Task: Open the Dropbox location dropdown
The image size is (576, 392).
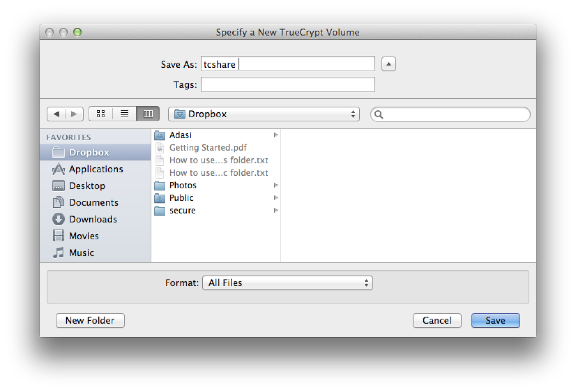Action: (264, 114)
